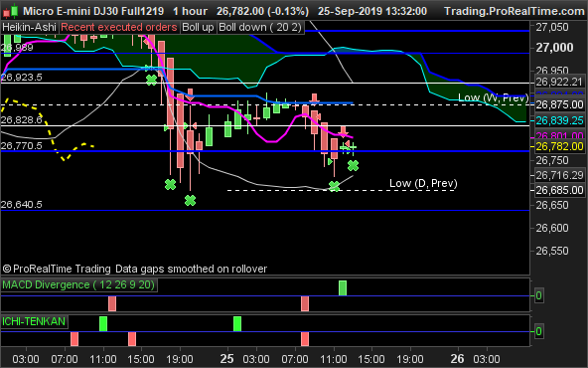Open the MACD Divergence (12 26 9 20) label
This screenshot has height=368, width=588.
click(78, 284)
